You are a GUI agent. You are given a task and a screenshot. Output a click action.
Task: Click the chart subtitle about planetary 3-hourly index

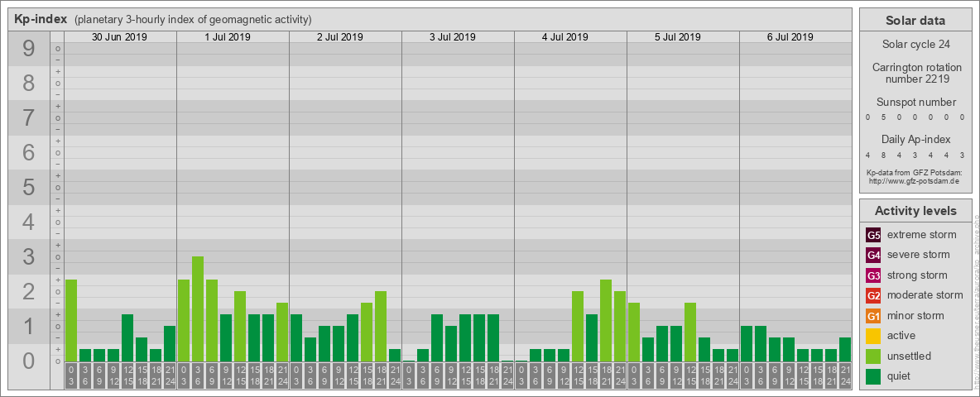[x=193, y=19]
